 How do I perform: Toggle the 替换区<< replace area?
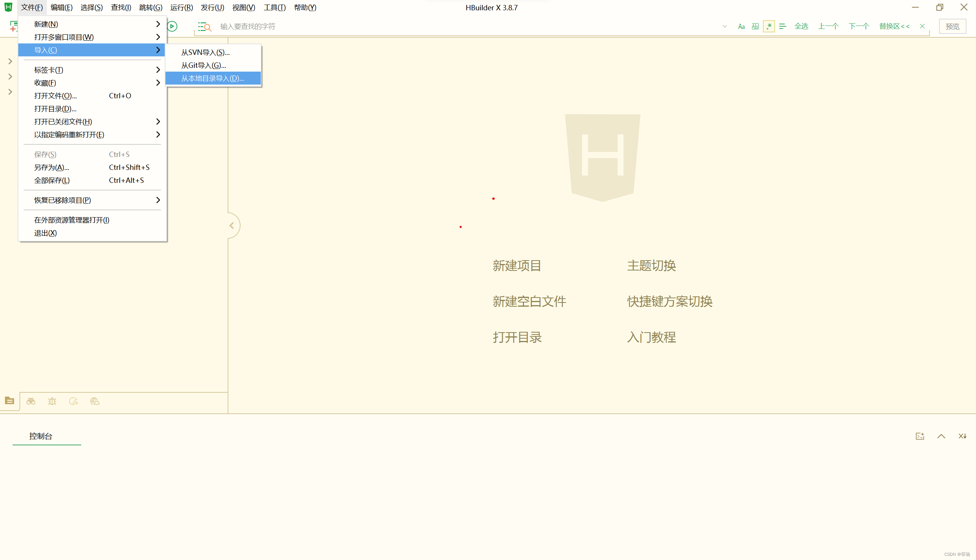(x=894, y=27)
